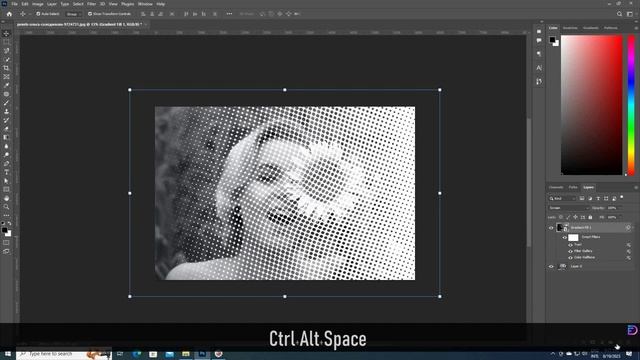
Task: Open the File menu
Action: [x=14, y=4]
